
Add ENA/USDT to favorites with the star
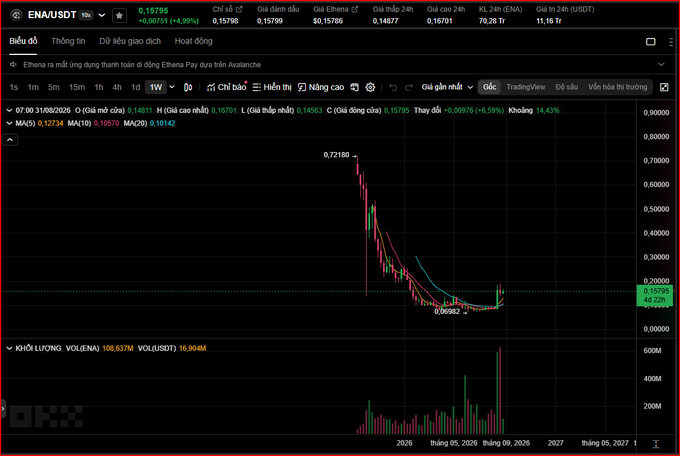pyautogui.click(x=119, y=16)
